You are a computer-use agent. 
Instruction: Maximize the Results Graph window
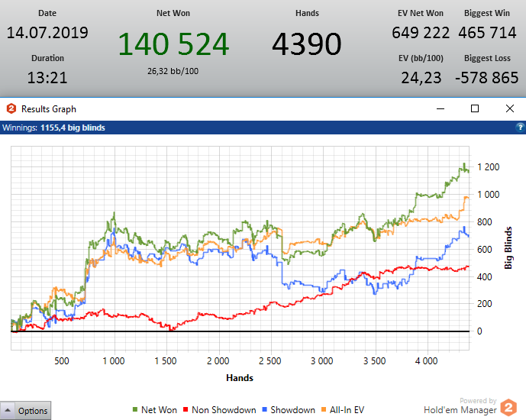tap(475, 108)
